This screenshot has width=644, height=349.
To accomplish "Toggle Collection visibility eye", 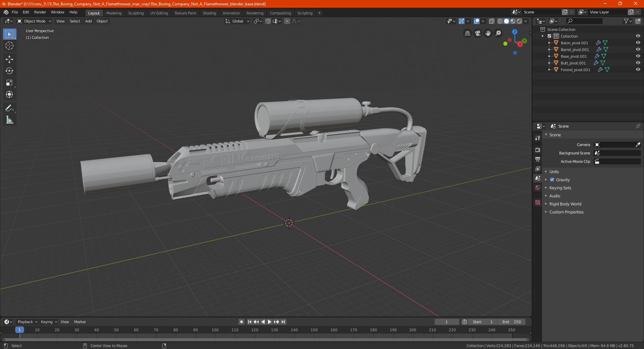I will point(638,36).
